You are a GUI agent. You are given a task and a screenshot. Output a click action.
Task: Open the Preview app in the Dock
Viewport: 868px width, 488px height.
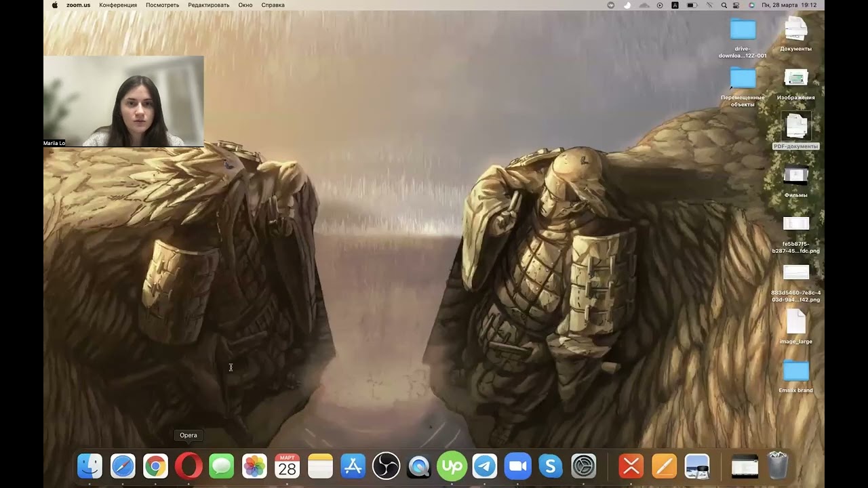pos(697,466)
